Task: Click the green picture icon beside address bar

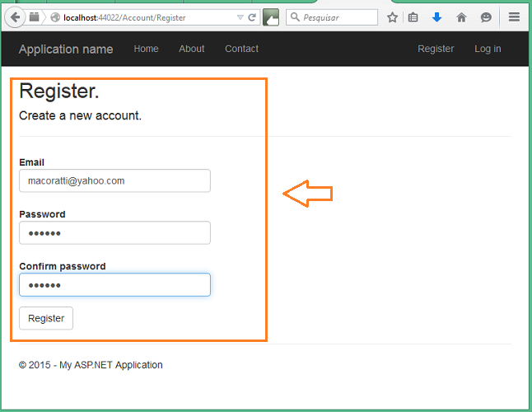Action: pyautogui.click(x=271, y=17)
